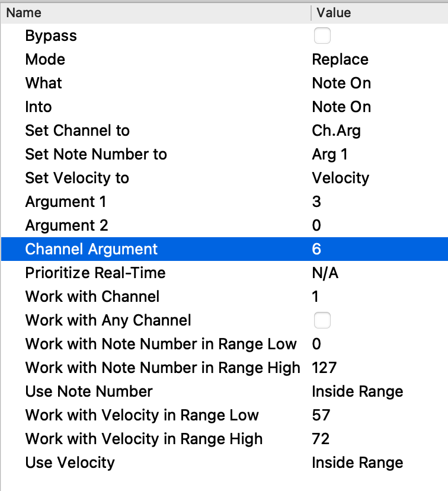Select the Prioritize Real-Time row
448x491 pixels.
pyautogui.click(x=95, y=273)
